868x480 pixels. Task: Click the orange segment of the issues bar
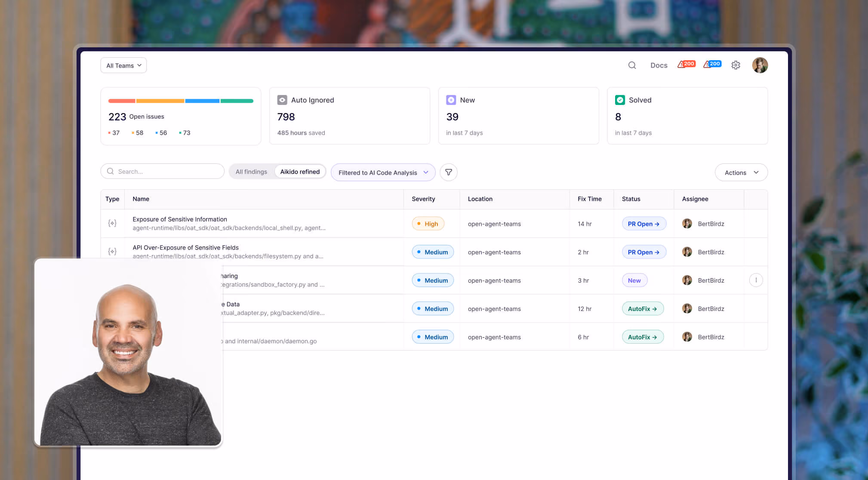[x=160, y=101]
